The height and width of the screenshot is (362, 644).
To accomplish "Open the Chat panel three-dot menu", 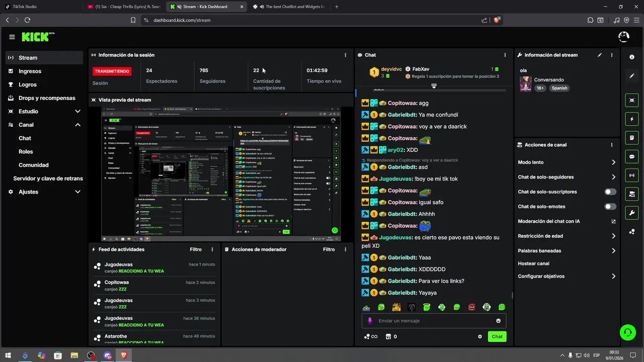I will click(505, 55).
